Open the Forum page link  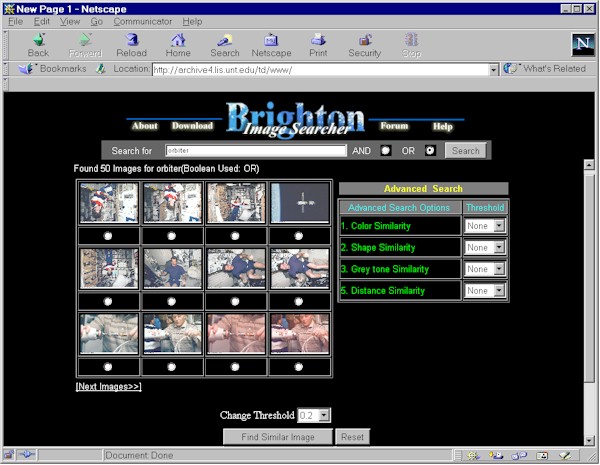[394, 126]
